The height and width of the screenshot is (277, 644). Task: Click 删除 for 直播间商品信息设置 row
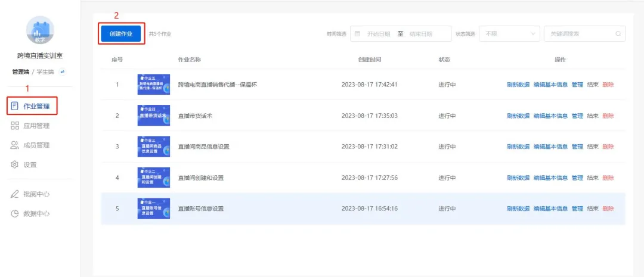pos(608,147)
